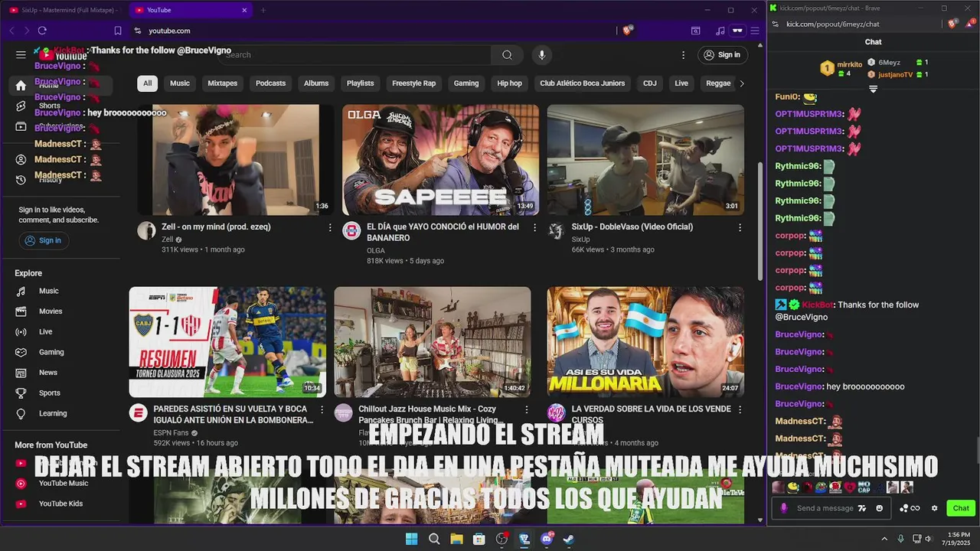Open YouTube settings three-dot menu near Sign in

(x=683, y=54)
